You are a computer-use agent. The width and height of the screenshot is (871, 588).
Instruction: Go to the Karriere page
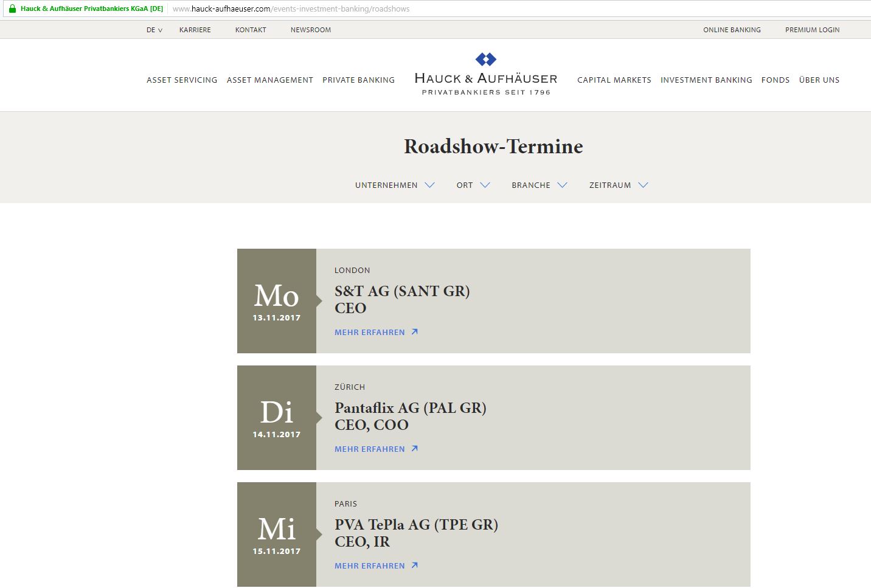point(195,30)
